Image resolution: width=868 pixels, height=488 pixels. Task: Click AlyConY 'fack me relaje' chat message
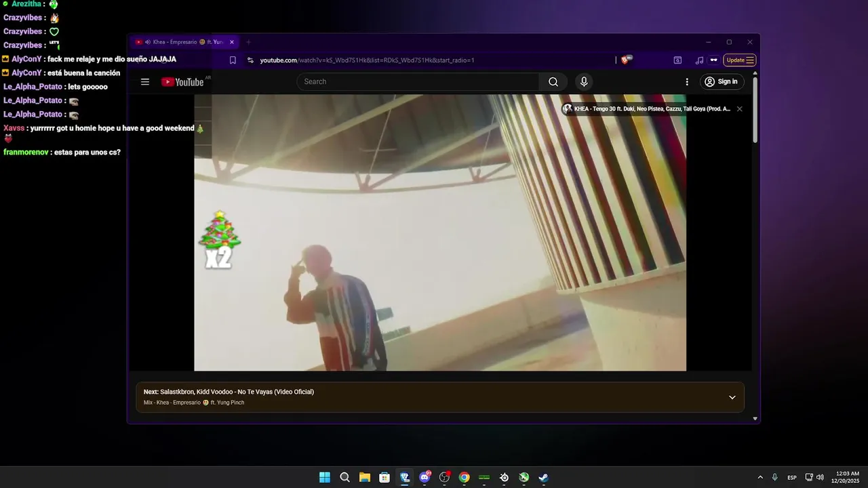pyautogui.click(x=112, y=60)
